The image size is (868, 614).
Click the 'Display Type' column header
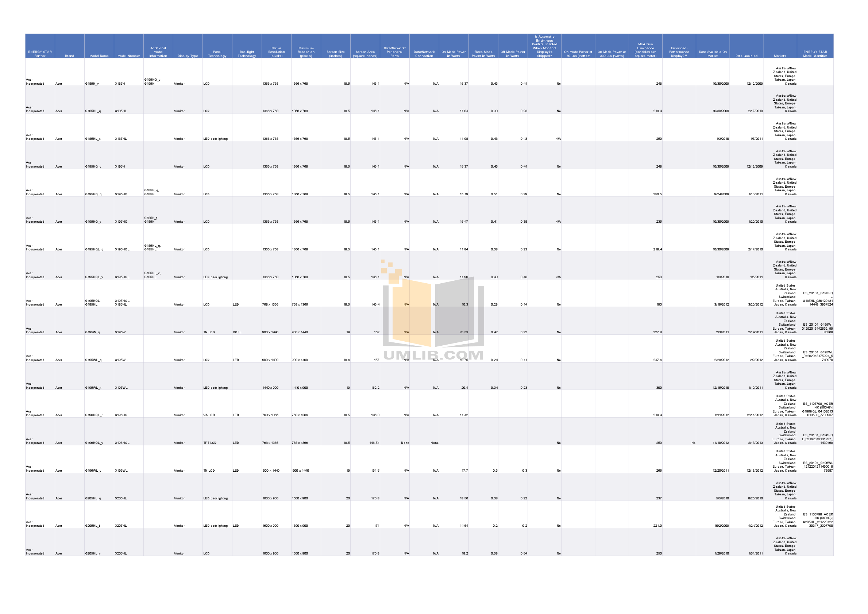(x=188, y=55)
